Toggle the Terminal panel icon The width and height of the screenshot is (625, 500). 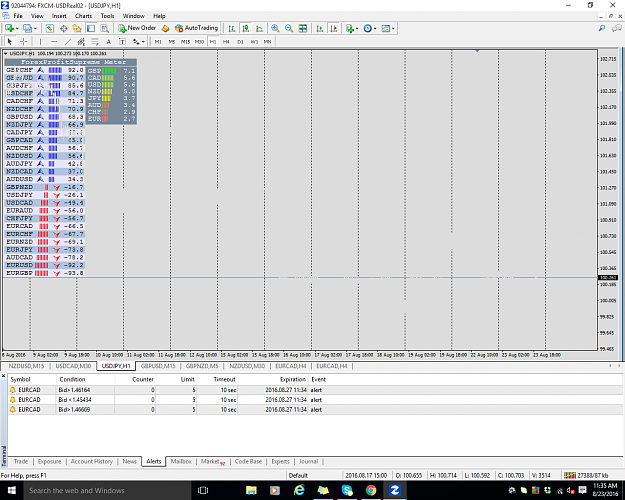coord(91,28)
